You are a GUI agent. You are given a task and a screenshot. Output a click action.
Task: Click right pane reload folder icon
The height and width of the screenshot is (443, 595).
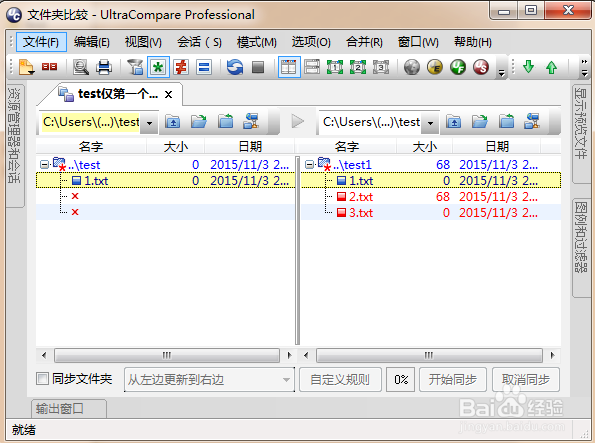(x=506, y=122)
